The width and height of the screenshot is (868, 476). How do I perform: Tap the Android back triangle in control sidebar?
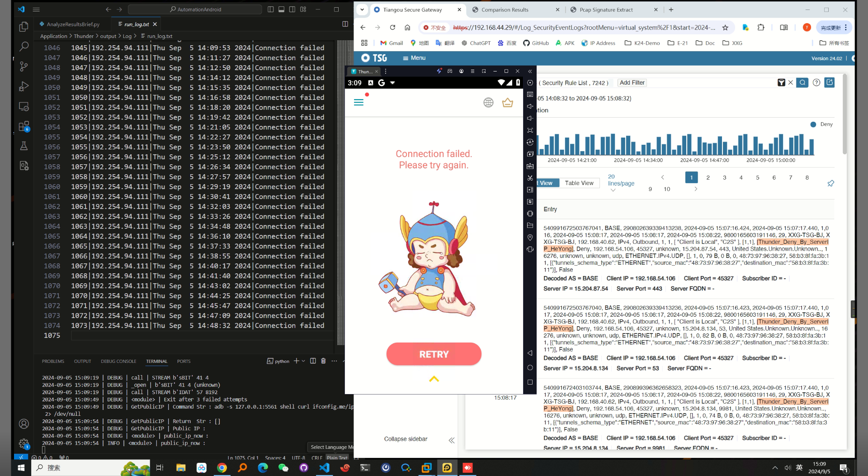click(x=530, y=353)
